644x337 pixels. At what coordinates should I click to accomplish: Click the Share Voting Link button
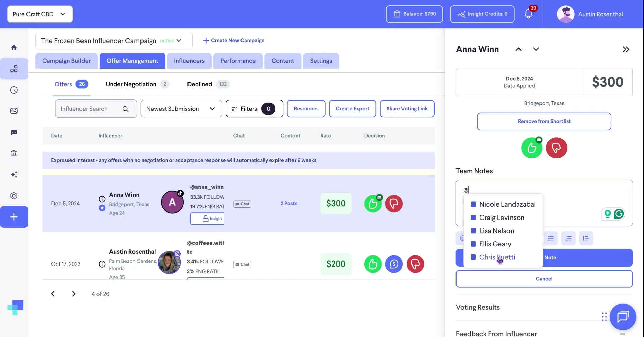click(x=407, y=108)
